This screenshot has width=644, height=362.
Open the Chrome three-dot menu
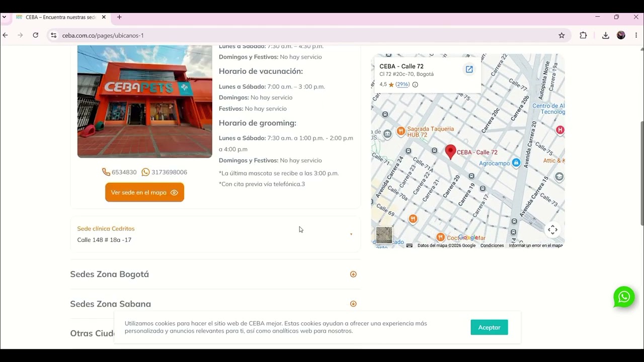coord(636,35)
